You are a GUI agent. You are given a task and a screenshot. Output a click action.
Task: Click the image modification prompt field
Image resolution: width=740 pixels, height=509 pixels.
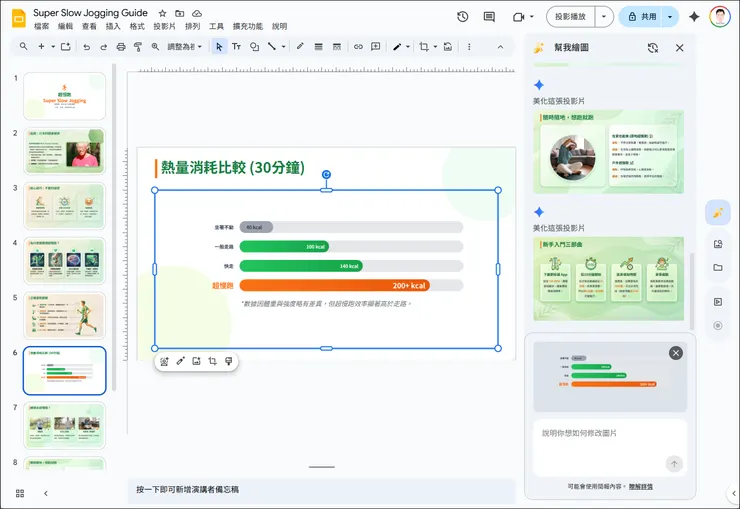610,447
